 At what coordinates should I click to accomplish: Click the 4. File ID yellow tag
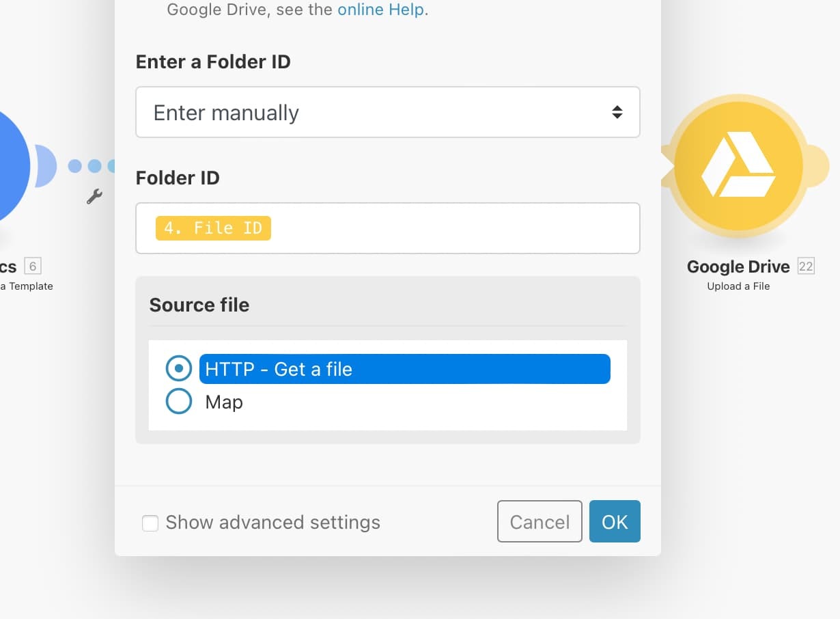pos(213,228)
